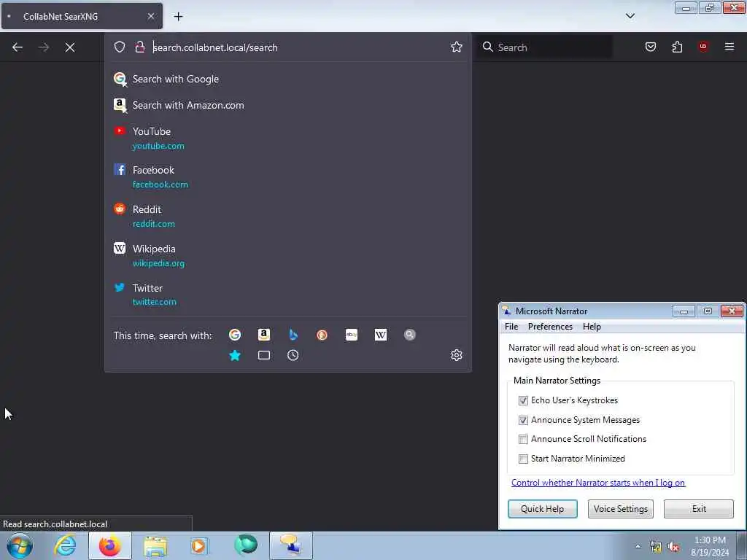
Task: Enable Announce Scroll Notifications checkbox
Action: click(x=523, y=439)
